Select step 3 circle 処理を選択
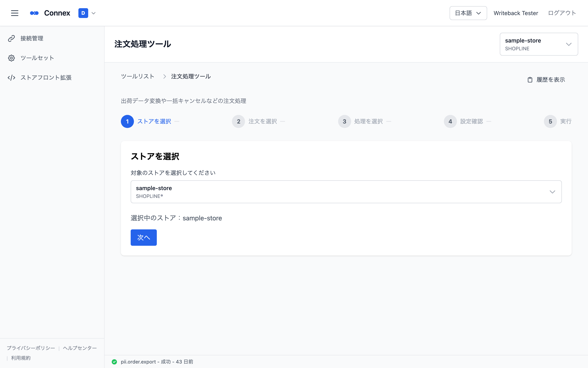Image resolution: width=588 pixels, height=368 pixels. point(344,121)
